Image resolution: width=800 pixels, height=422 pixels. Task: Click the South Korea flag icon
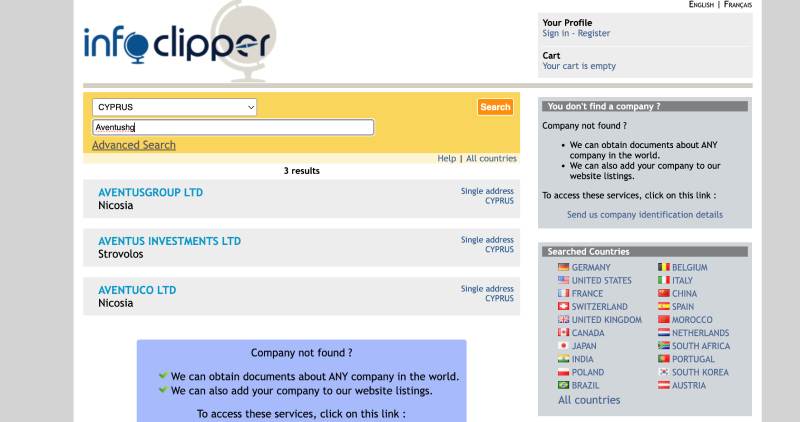point(663,372)
